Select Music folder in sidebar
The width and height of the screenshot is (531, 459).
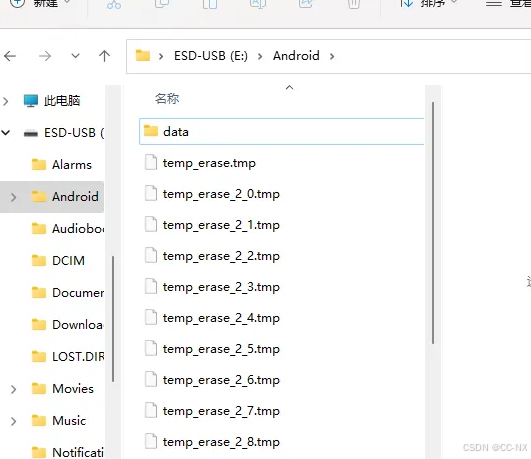pyautogui.click(x=59, y=421)
